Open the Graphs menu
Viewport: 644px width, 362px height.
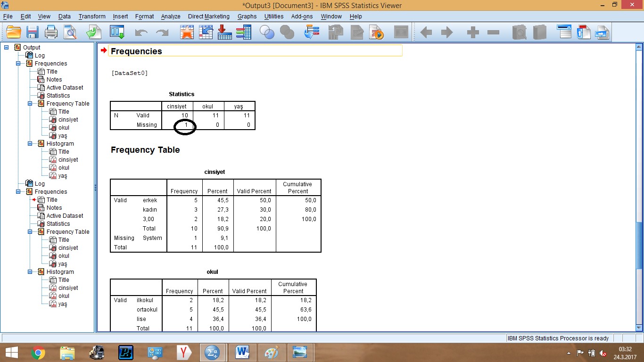(x=247, y=16)
